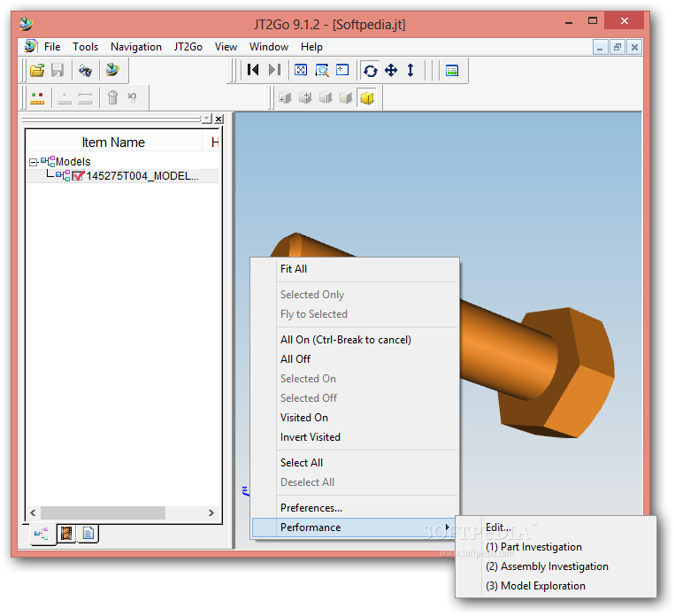Click the Seek/center view icon
The width and height of the screenshot is (675, 616).
[342, 70]
